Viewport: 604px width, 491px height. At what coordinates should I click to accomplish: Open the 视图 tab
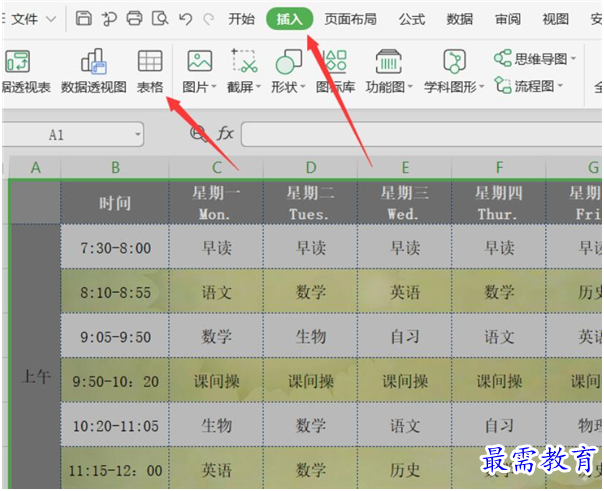point(555,18)
